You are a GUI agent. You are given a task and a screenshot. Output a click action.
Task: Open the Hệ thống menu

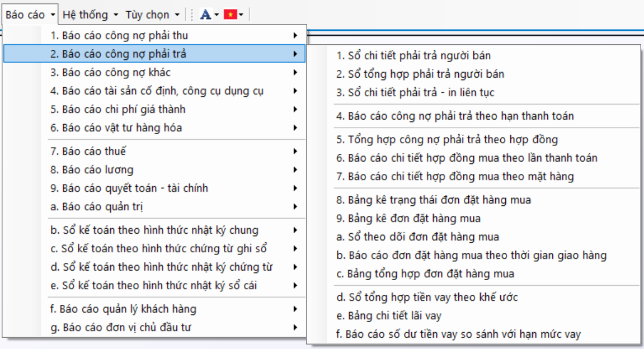coord(90,15)
